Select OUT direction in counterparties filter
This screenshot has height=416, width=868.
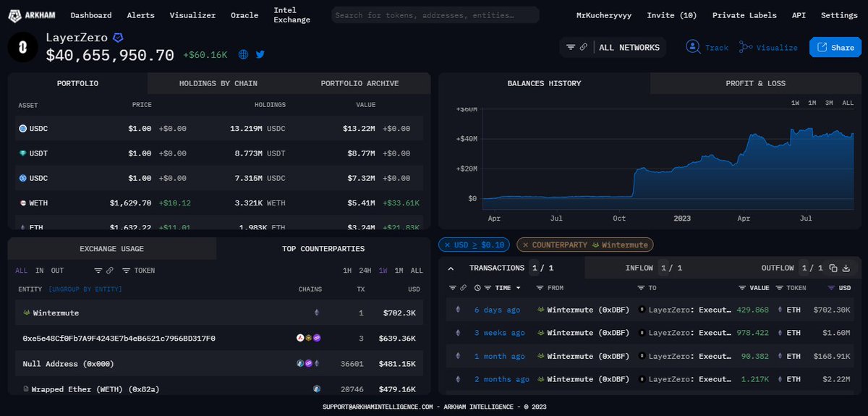click(57, 271)
